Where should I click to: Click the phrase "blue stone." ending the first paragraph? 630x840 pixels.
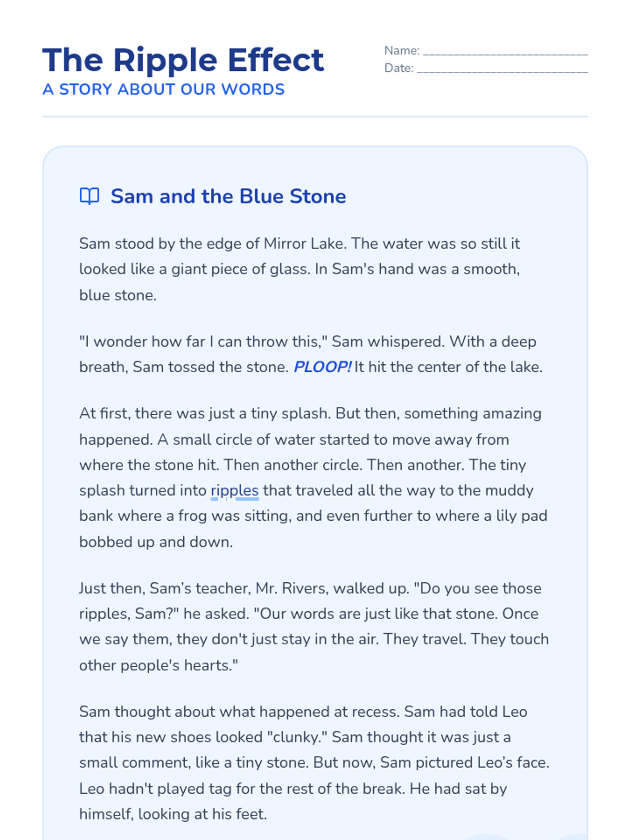tap(118, 295)
